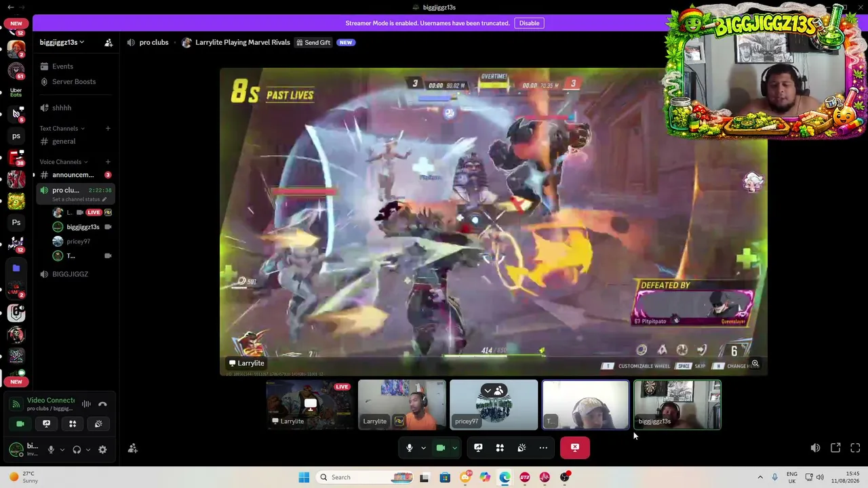Share screen from the call control bar
This screenshot has height=488, width=868.
478,448
